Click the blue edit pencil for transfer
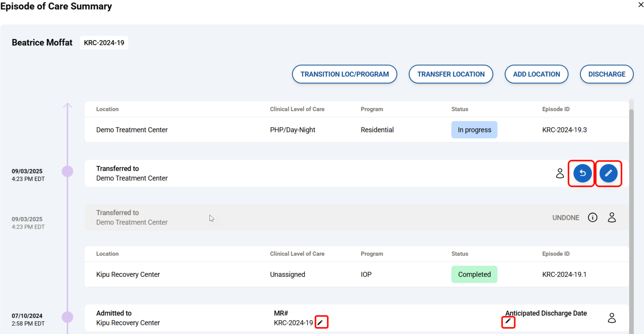Screen dimensions: 644x334 pyautogui.click(x=608, y=173)
